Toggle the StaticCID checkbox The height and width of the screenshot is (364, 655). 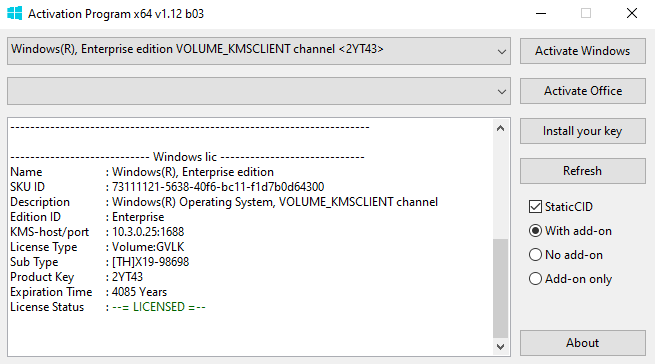click(x=535, y=206)
